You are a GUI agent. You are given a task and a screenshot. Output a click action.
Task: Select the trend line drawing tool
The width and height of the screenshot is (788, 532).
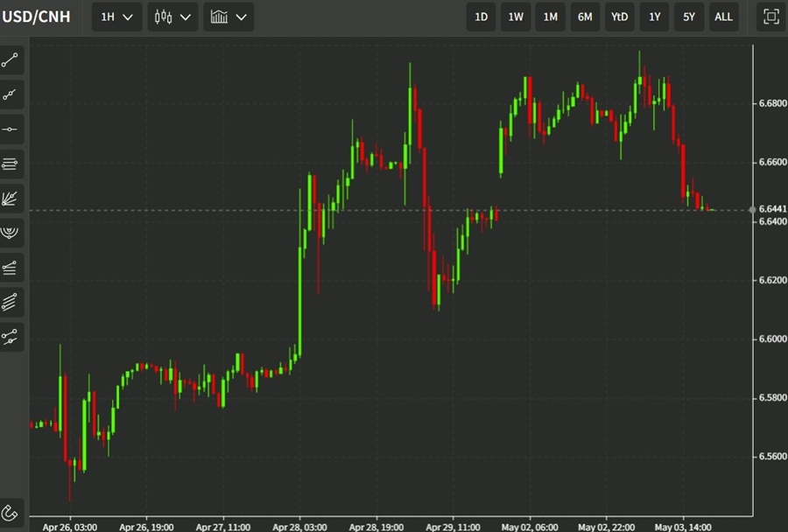pyautogui.click(x=11, y=59)
